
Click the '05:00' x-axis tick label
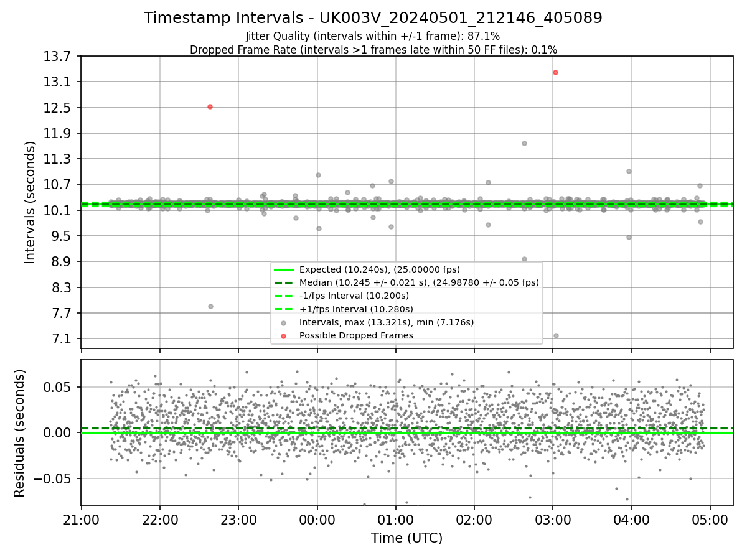pyautogui.click(x=710, y=519)
